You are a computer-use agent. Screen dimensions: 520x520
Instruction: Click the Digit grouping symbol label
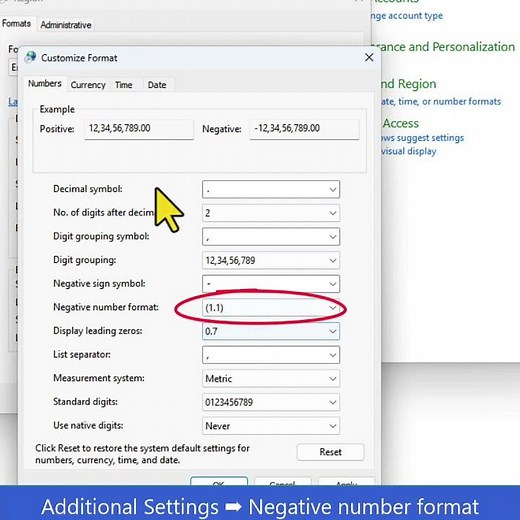[101, 236]
